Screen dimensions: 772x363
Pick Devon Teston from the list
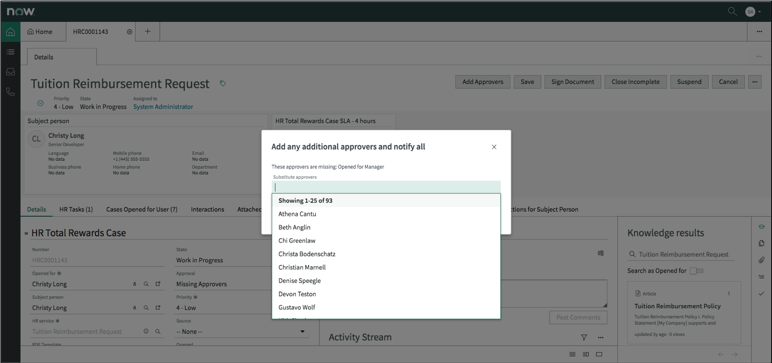pyautogui.click(x=386, y=294)
